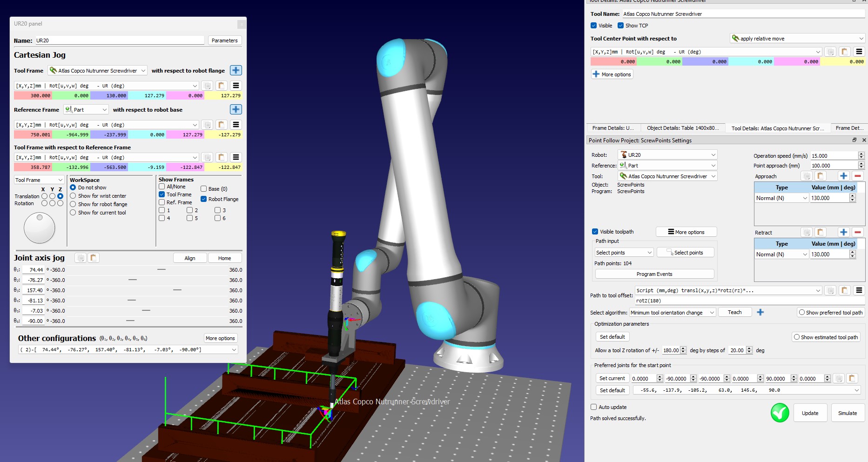
Task: Click the Simulate button
Action: click(x=847, y=413)
